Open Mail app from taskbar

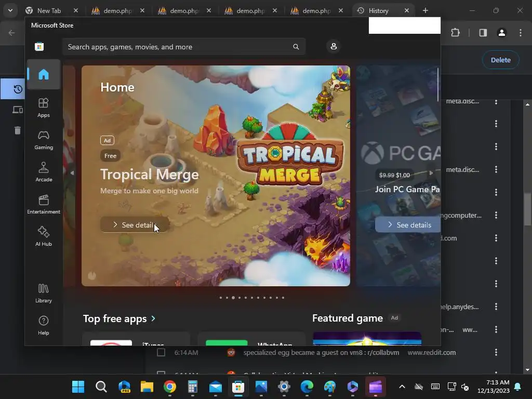(x=216, y=387)
